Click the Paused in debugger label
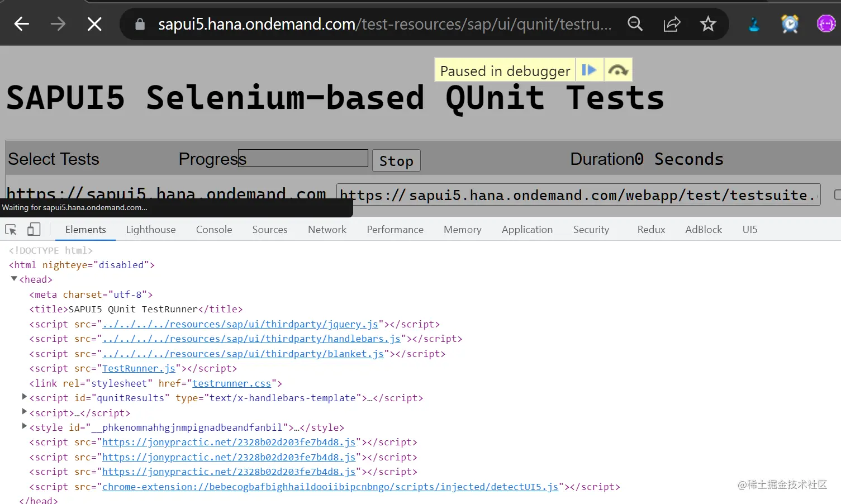Viewport: 841px width, 504px height. (505, 71)
